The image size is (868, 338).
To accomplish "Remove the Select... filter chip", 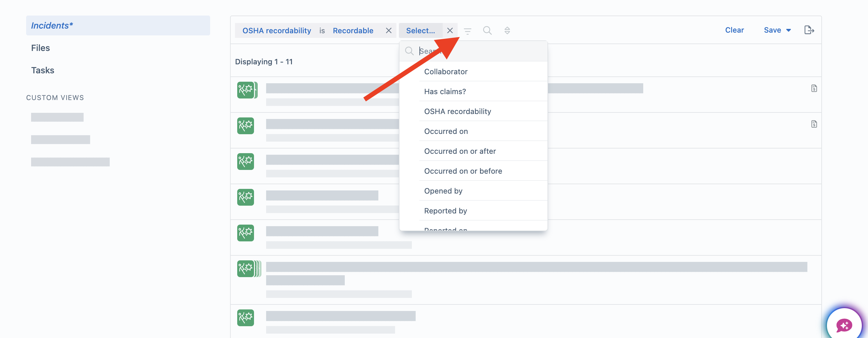I will [450, 31].
